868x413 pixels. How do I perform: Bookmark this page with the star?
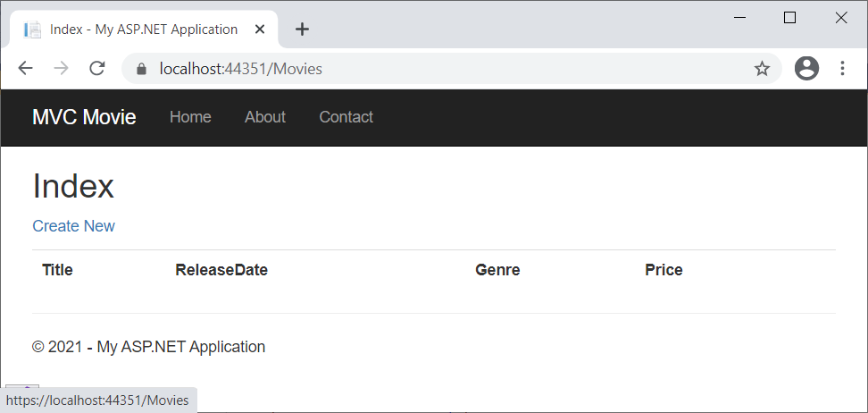pyautogui.click(x=762, y=69)
